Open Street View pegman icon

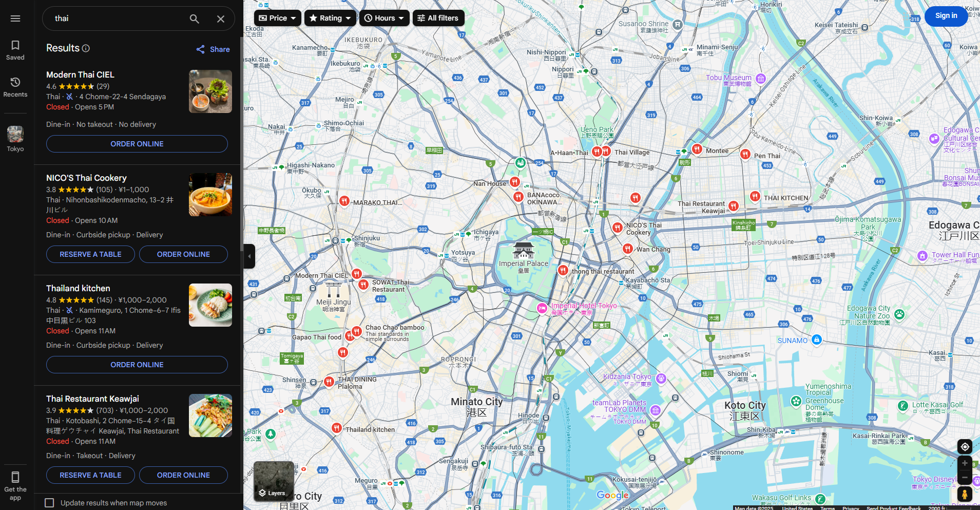click(965, 494)
